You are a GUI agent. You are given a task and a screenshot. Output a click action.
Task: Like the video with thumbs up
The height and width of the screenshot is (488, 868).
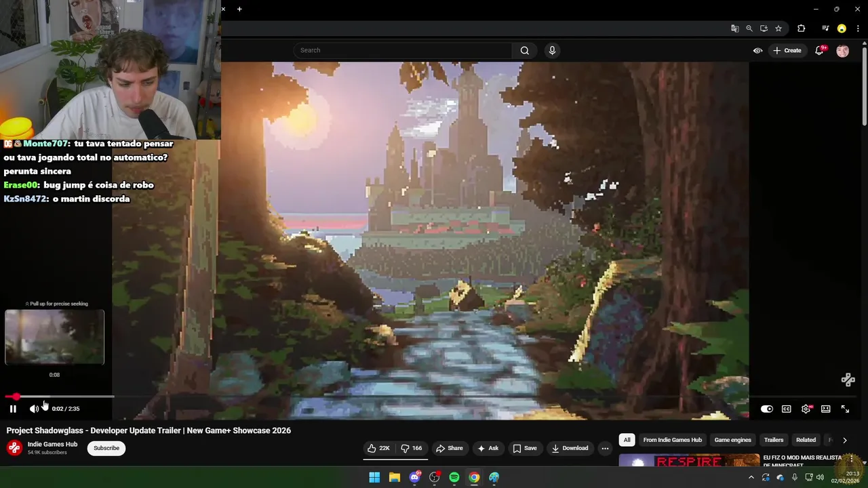[378, 448]
